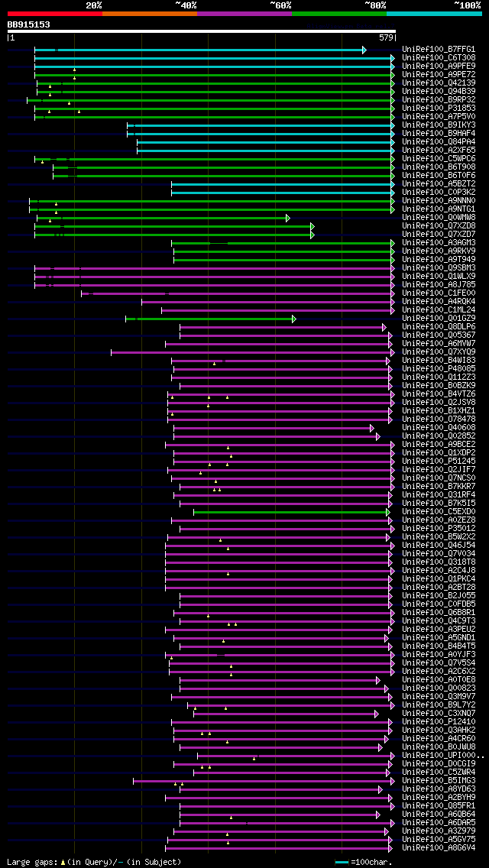Select hit label UniRef100_A0T0E8
The image size is (489, 868).
point(439,680)
